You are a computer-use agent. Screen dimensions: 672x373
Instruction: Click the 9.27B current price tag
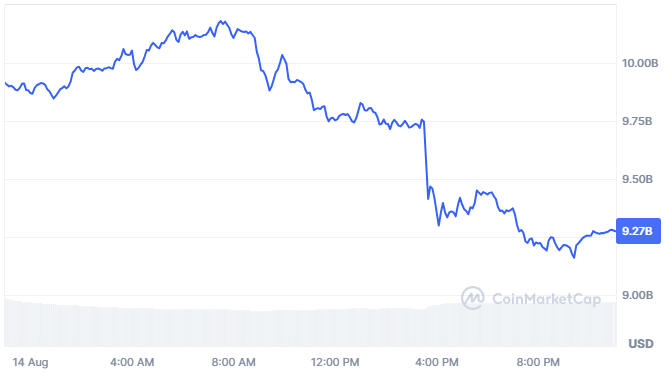coord(638,231)
